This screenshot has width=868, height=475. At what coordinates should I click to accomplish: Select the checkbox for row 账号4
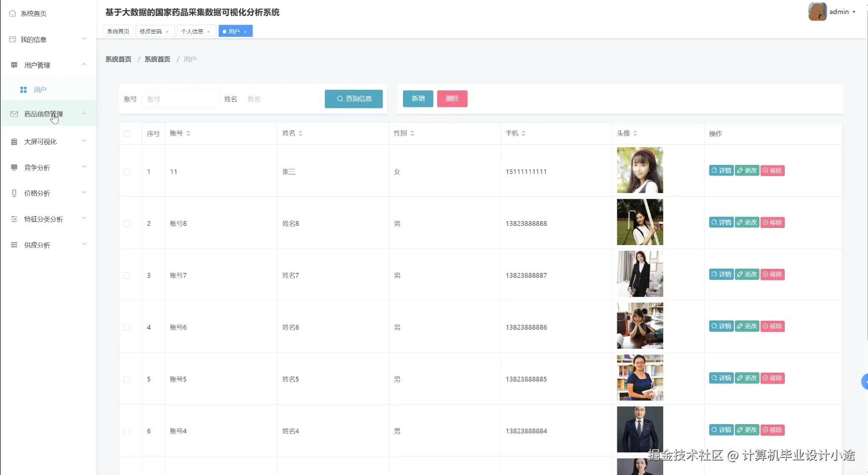click(x=127, y=432)
